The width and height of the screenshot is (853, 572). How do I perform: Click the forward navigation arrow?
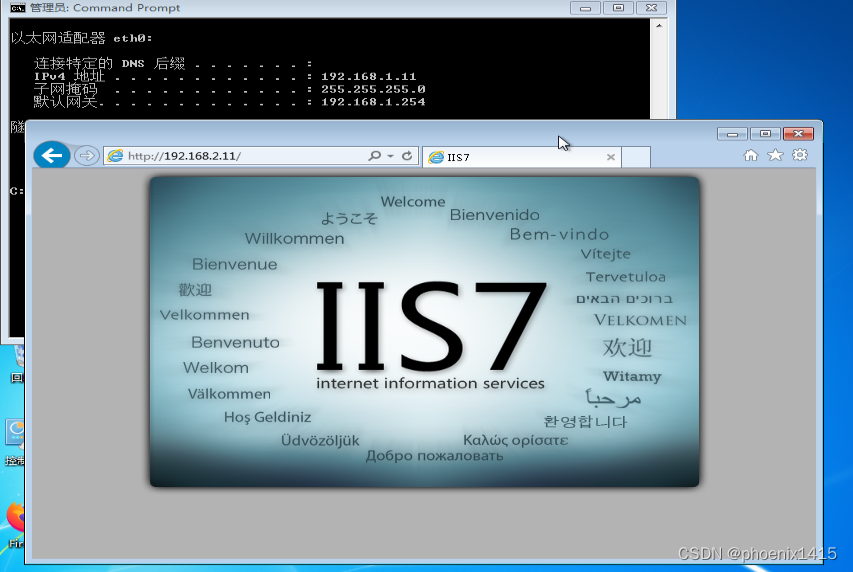[86, 156]
